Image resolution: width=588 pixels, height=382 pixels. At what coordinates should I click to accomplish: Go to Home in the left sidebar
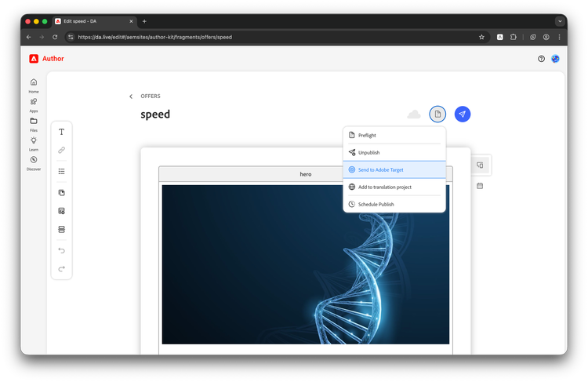[34, 85]
